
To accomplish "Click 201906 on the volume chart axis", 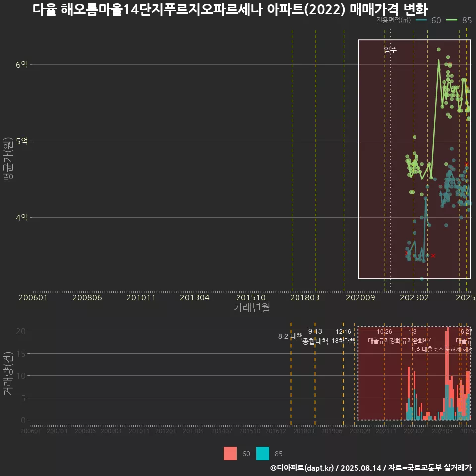I will (x=332, y=431).
